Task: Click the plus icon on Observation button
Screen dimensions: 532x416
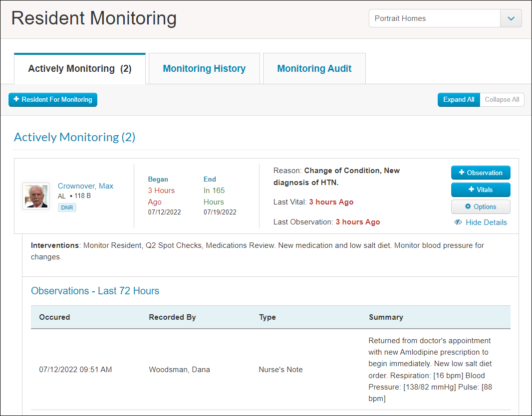Action: 462,173
